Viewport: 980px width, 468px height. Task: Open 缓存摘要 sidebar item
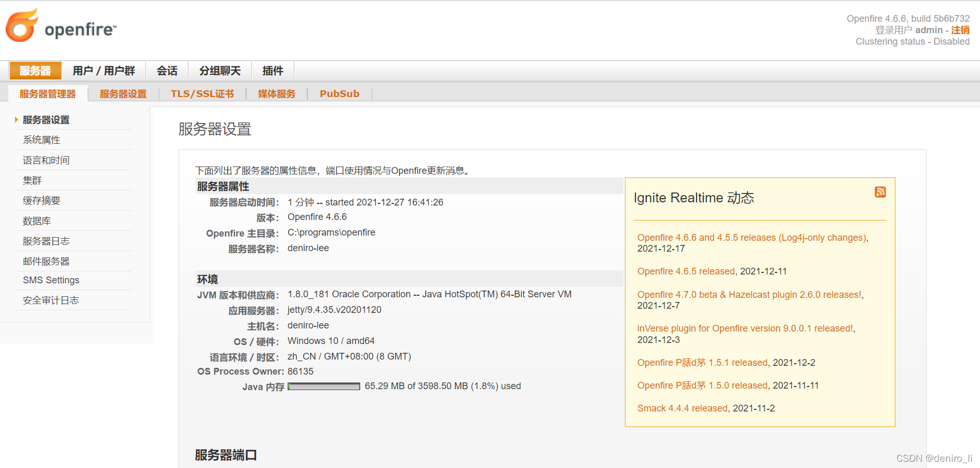click(42, 201)
